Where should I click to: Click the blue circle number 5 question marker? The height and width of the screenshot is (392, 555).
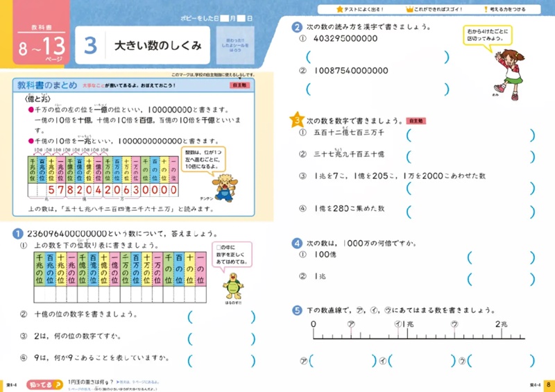tap(297, 309)
